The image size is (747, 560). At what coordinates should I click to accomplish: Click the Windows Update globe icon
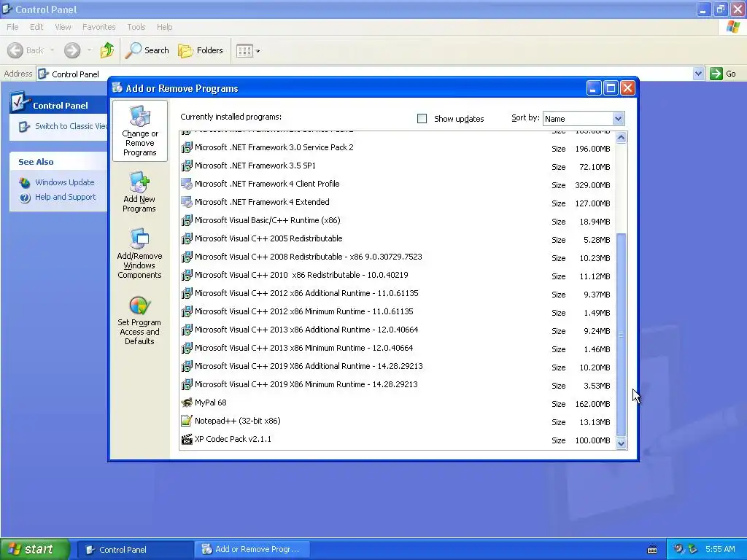pos(25,182)
